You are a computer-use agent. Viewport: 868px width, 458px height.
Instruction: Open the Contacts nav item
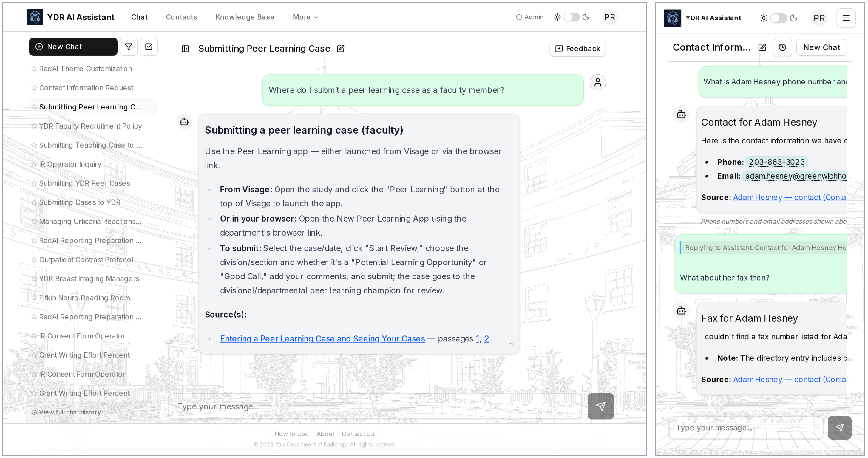pyautogui.click(x=181, y=17)
